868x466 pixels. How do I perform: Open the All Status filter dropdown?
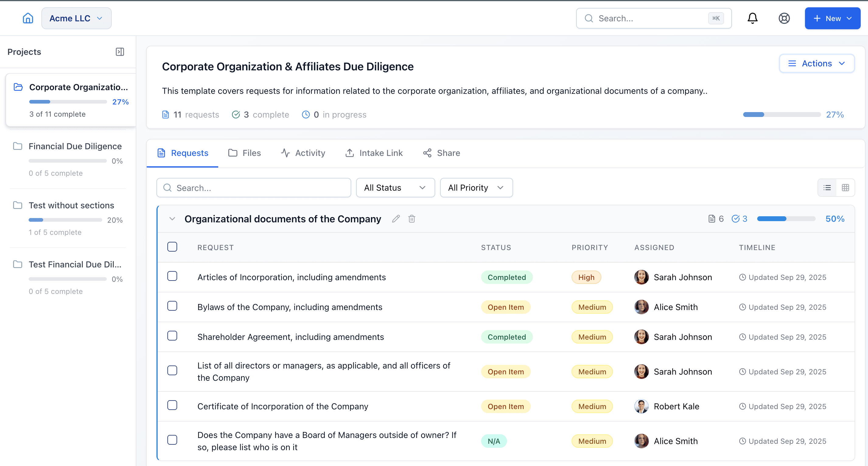(395, 188)
